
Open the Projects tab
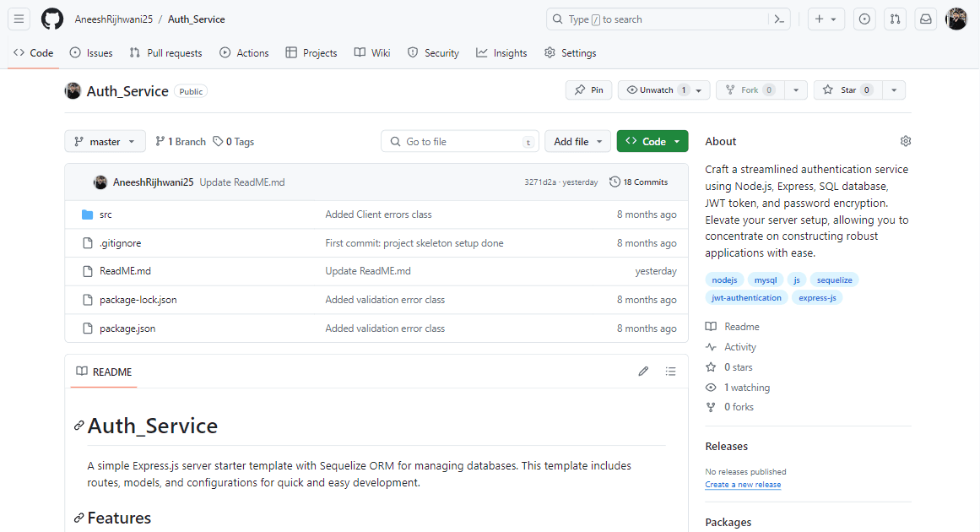click(x=311, y=53)
